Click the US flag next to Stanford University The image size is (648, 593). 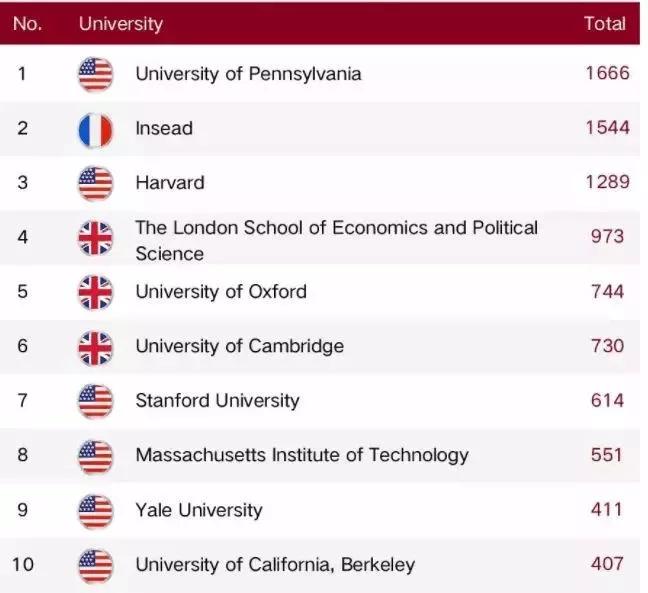96,401
